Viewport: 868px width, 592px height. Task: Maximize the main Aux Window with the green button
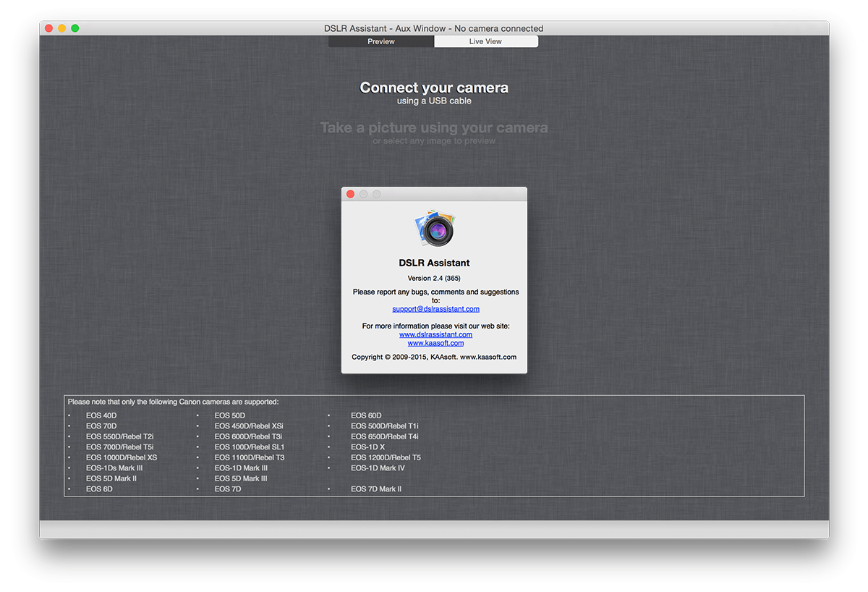75,28
